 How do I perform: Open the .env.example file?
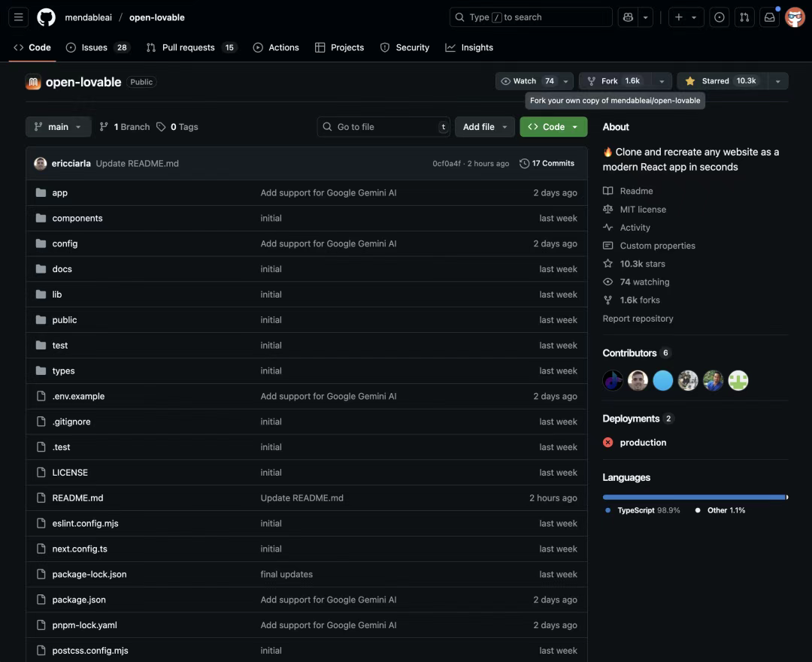tap(78, 396)
